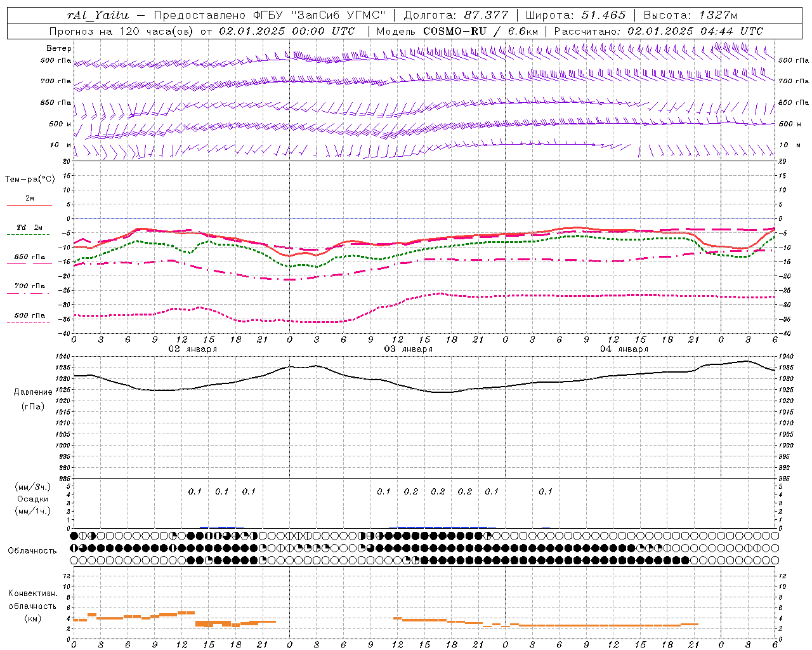This screenshot has width=812, height=650.
Task: Click the (мм/3ч.) precipitation unit label
Action: click(33, 487)
